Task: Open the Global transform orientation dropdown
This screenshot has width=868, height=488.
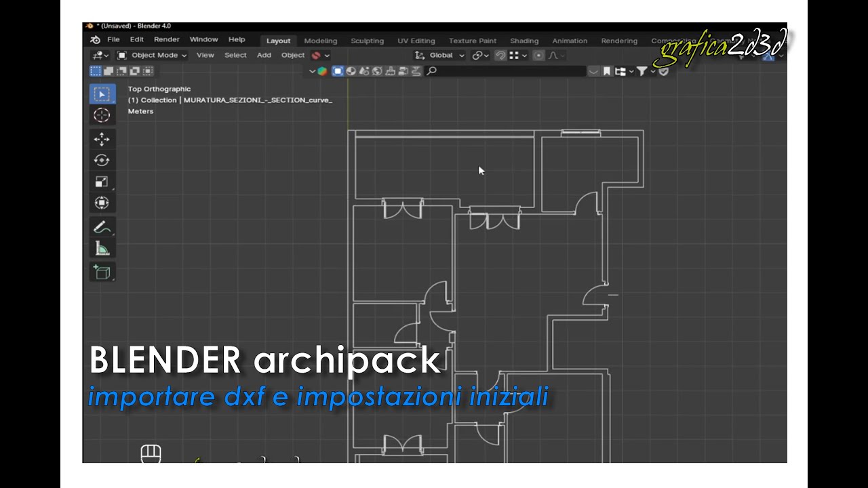Action: tap(439, 56)
